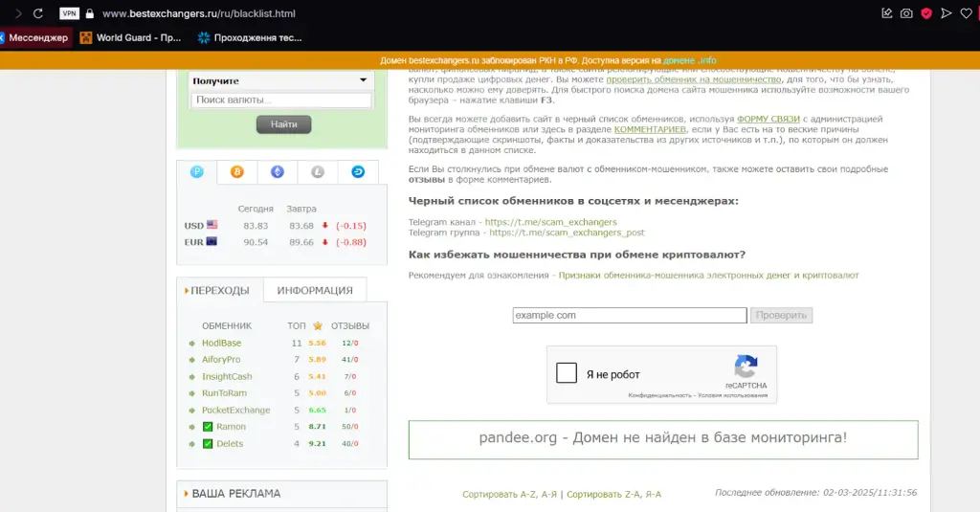Reload the page with refresh icon
980x512 pixels.
[38, 13]
